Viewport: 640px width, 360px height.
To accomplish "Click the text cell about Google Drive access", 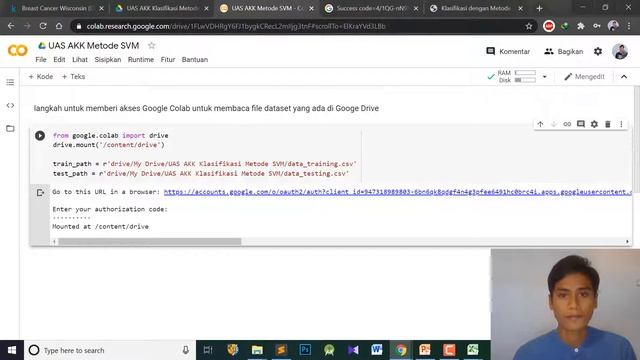I will (x=206, y=109).
